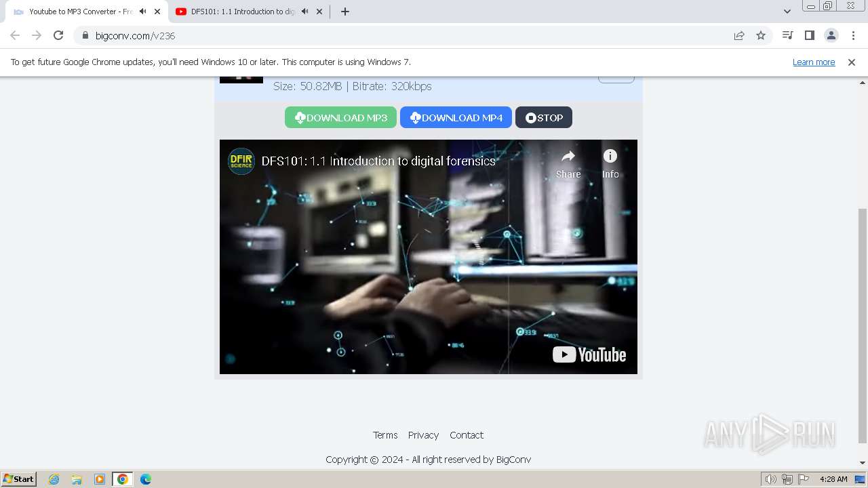Open the DFIR Science channel logo

(241, 161)
